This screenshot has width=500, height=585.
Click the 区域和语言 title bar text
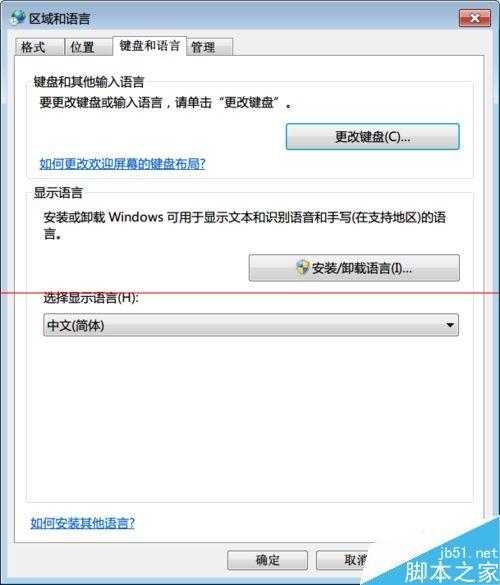tap(60, 19)
